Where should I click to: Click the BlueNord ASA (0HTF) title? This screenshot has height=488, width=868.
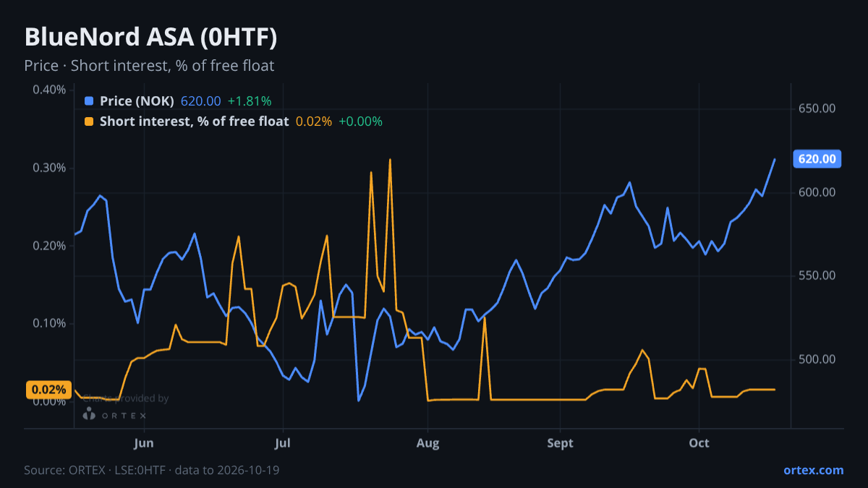(150, 38)
